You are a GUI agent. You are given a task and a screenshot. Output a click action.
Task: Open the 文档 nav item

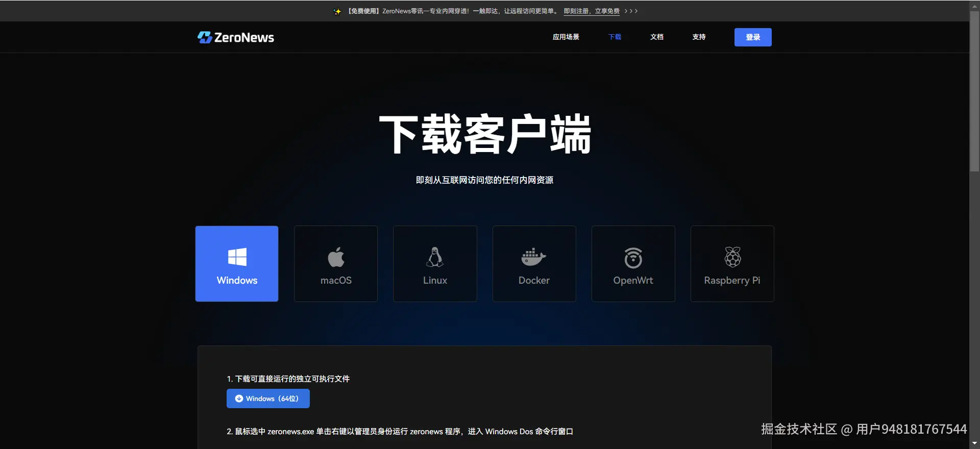(657, 37)
